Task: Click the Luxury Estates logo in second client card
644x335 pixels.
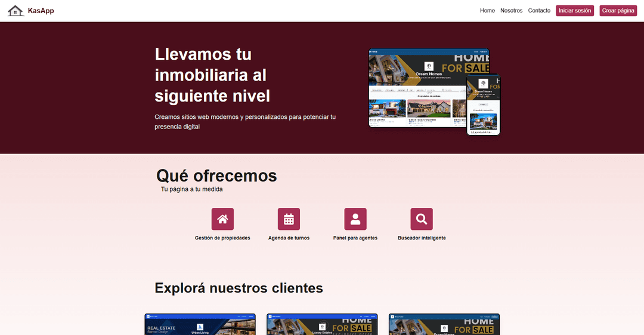Action: click(x=322, y=327)
